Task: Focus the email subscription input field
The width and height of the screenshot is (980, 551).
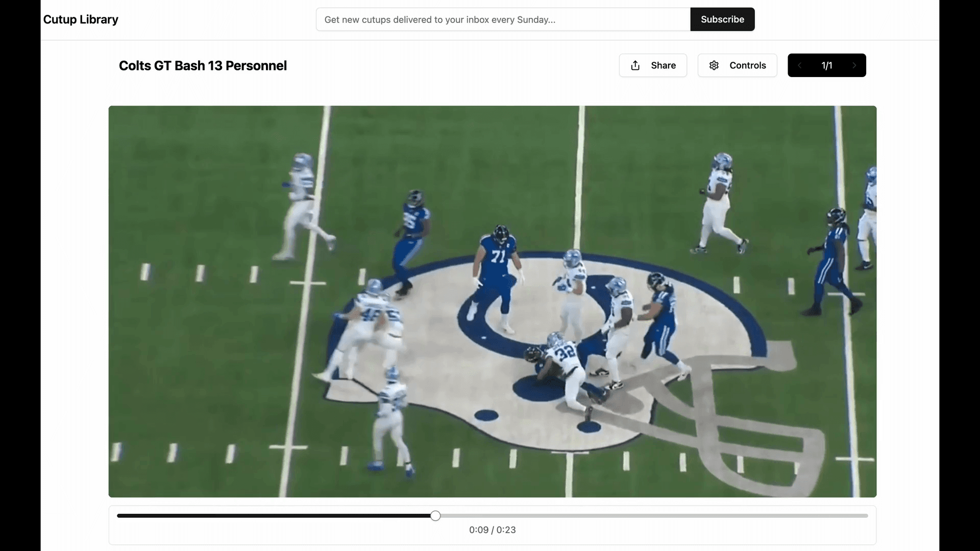Action: pyautogui.click(x=503, y=19)
